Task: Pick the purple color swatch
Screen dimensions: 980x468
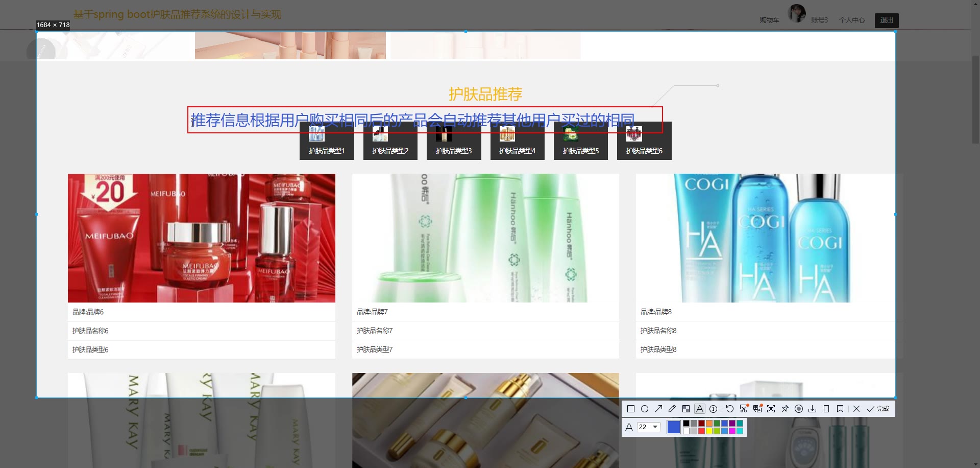Action: [x=732, y=423]
